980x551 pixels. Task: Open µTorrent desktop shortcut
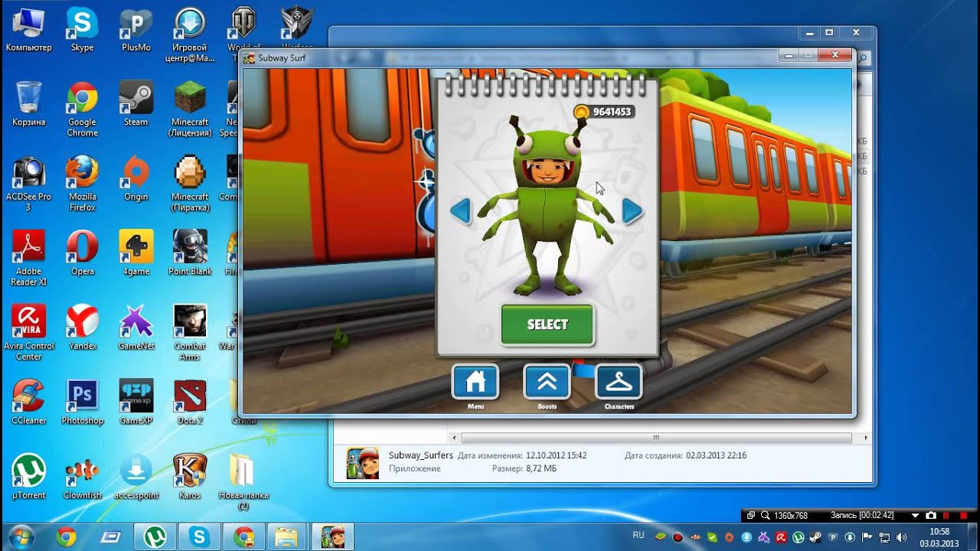click(x=28, y=477)
